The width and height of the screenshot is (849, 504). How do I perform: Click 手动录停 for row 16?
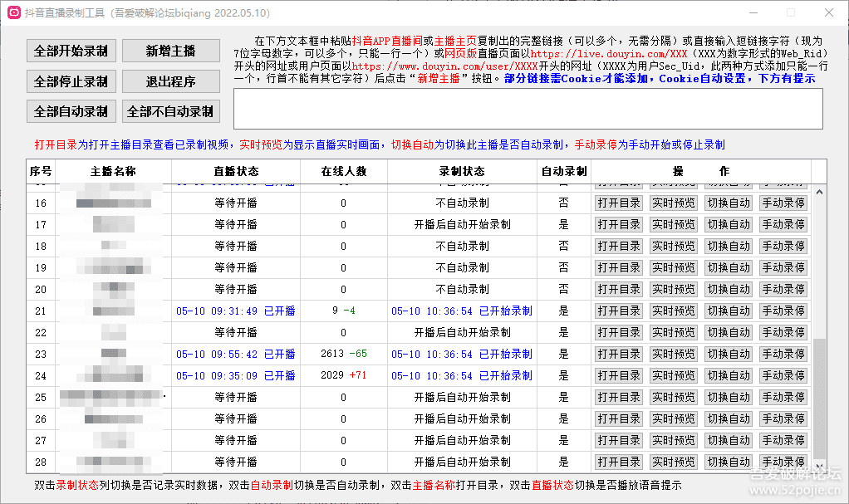pyautogui.click(x=783, y=203)
